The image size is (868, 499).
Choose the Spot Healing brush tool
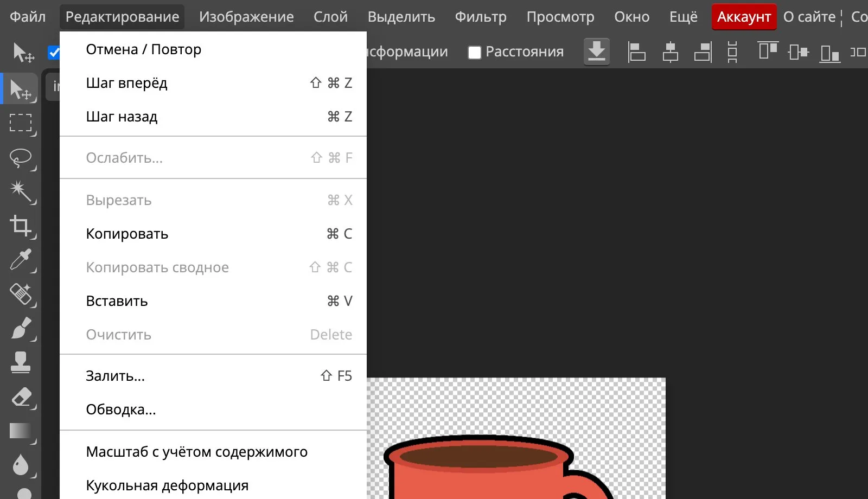[21, 294]
